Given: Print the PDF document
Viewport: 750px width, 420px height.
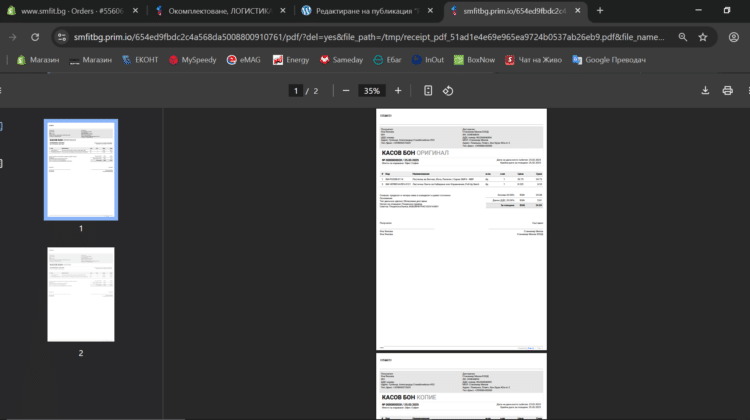Looking at the screenshot, I should coord(729,90).
